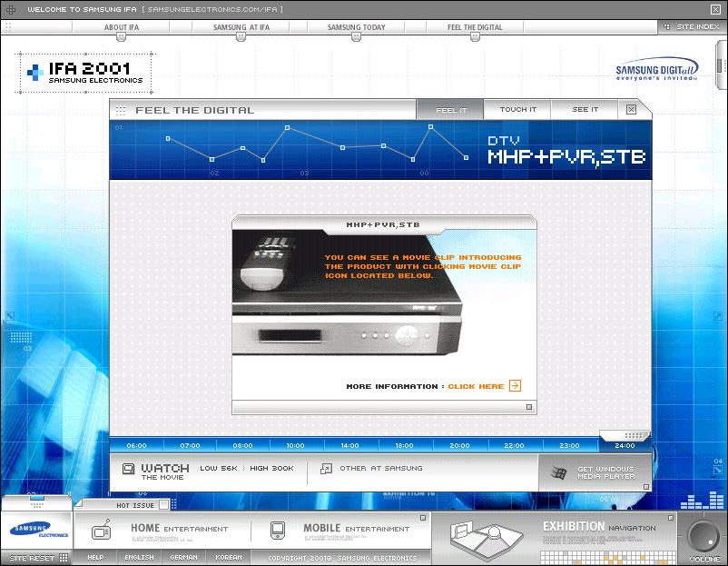Play the movie at High 300K
The width and height of the screenshot is (728, 566).
271,469
